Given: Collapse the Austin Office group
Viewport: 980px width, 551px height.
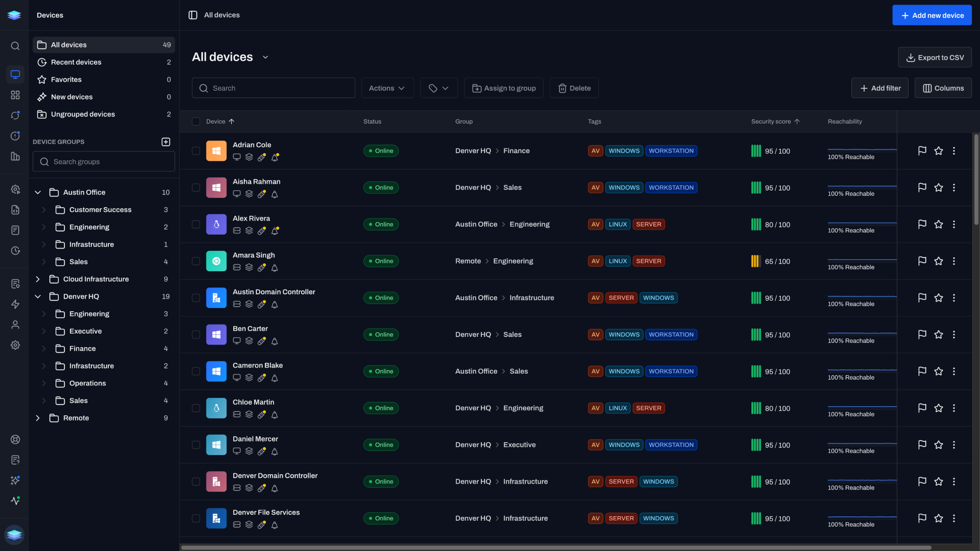Looking at the screenshot, I should pyautogui.click(x=38, y=192).
